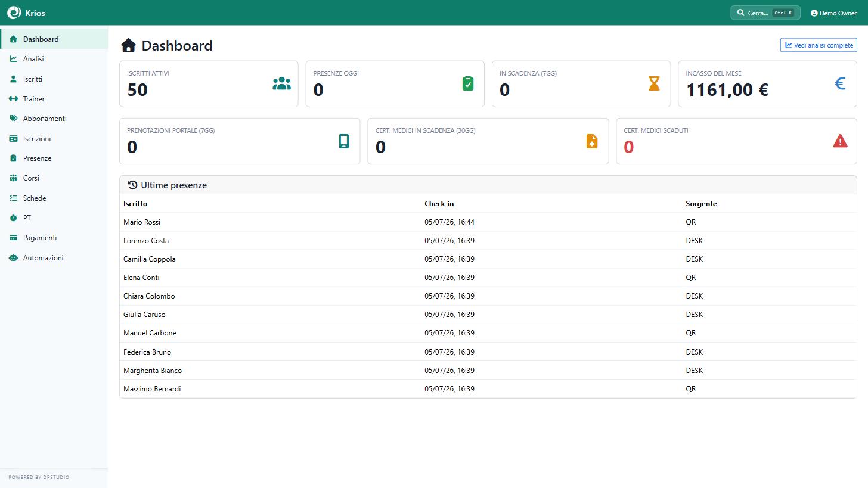Click the hourglass icon in In Scadenza card
Image resolution: width=868 pixels, height=488 pixels.
click(654, 83)
